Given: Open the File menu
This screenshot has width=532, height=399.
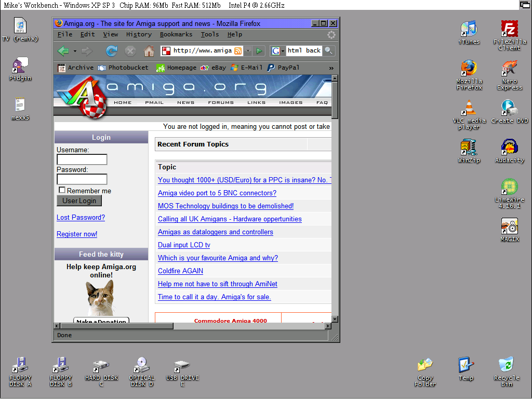Looking at the screenshot, I should point(65,34).
